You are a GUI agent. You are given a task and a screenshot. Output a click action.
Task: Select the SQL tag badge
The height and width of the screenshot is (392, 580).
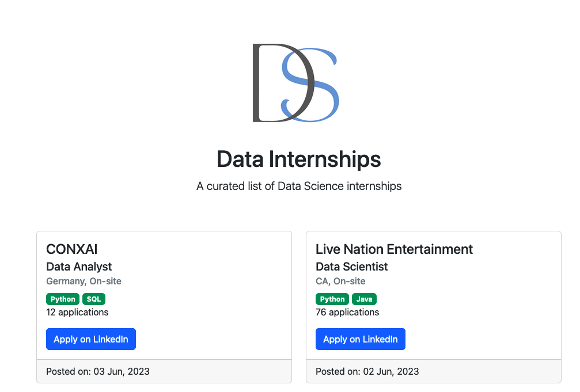tap(94, 299)
